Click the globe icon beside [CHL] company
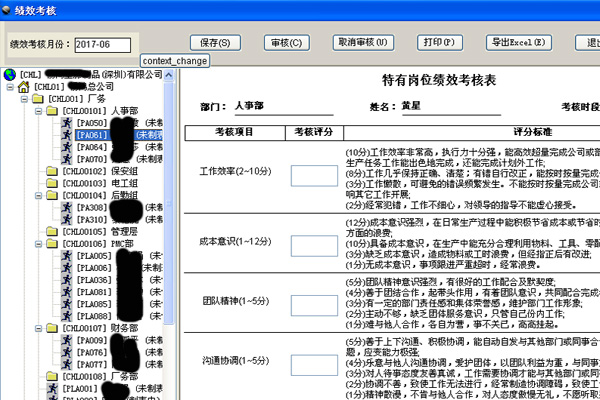600x400 pixels. pos(10,75)
